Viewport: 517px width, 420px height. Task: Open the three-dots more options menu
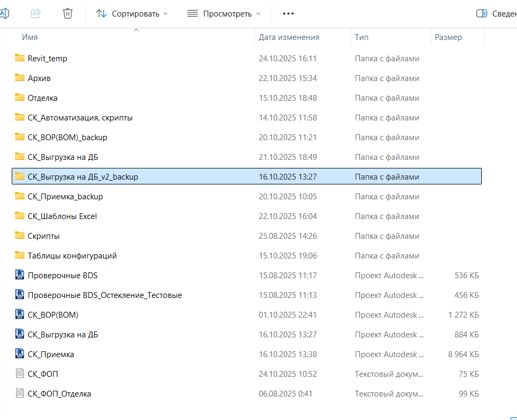(288, 13)
